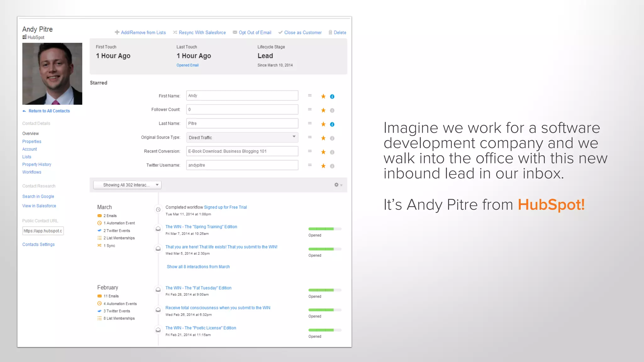
Task: Click Search in Google link
Action: coord(38,196)
